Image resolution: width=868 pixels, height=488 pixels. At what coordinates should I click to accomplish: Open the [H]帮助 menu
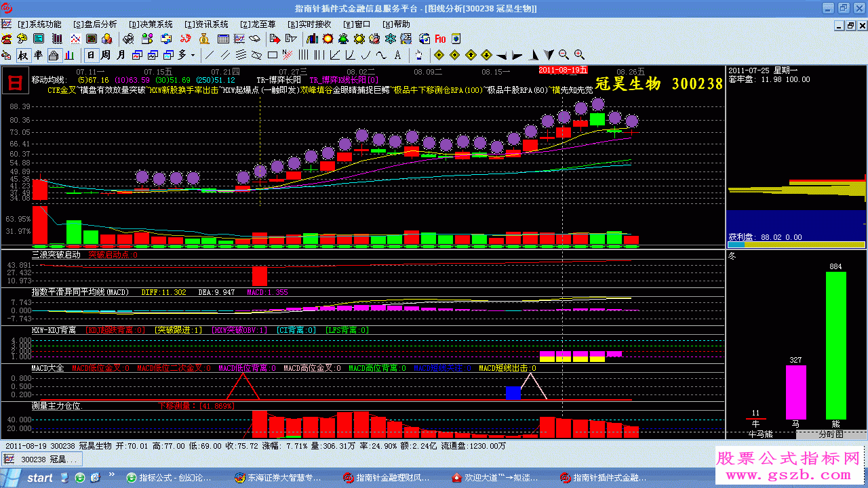coord(396,24)
